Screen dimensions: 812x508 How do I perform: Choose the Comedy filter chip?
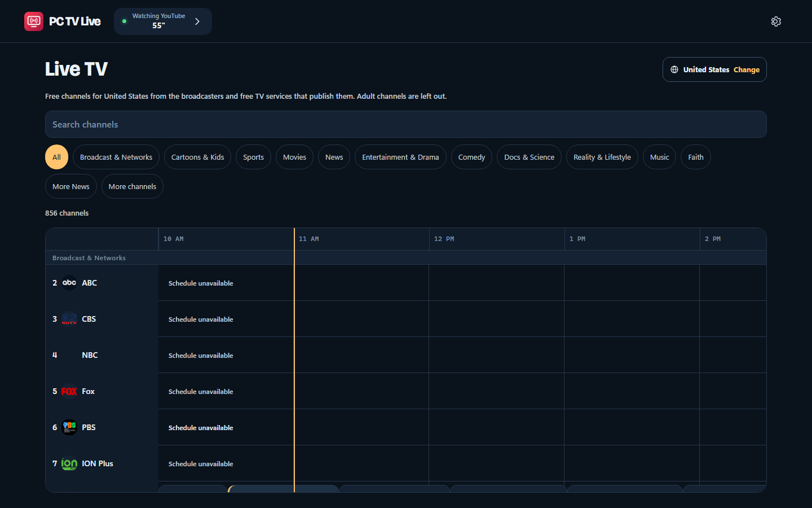tap(471, 157)
